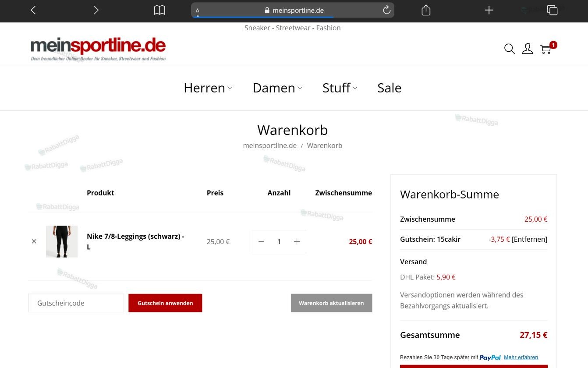
Task: Decrease quantity with the minus button
Action: coord(261,241)
